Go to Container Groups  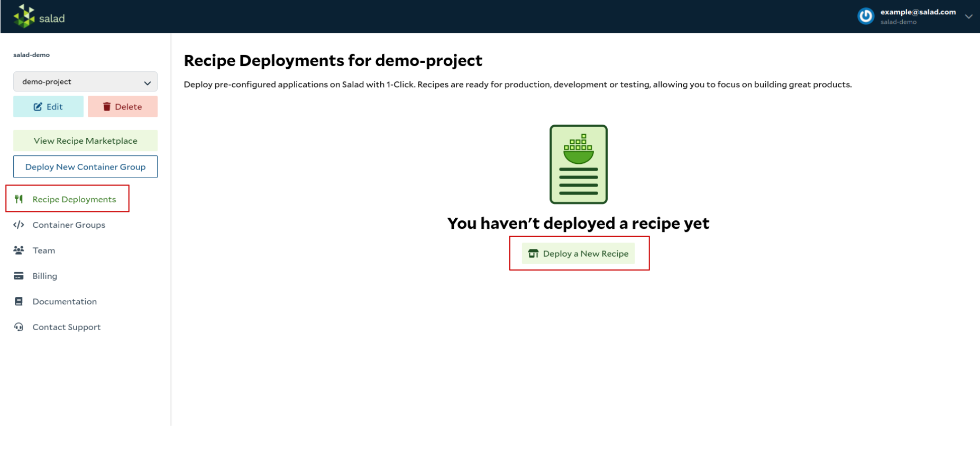pos(69,225)
